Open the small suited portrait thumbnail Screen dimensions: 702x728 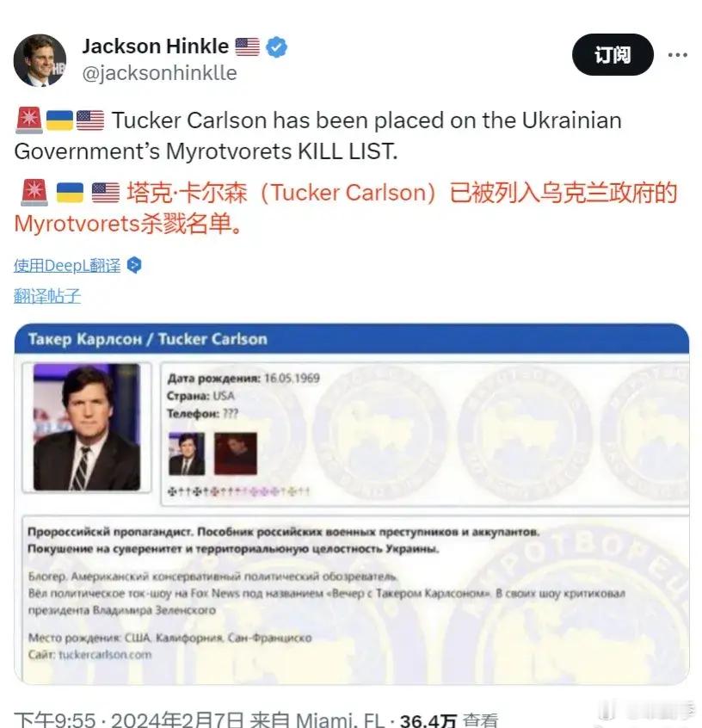pyautogui.click(x=187, y=453)
